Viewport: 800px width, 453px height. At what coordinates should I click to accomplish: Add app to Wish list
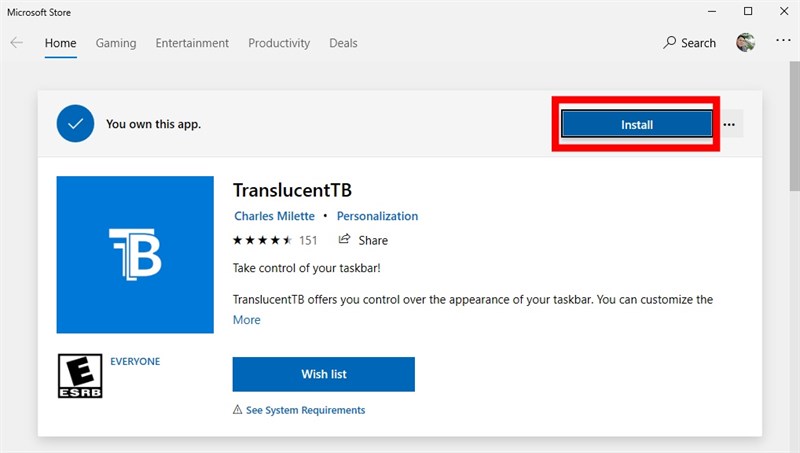point(323,374)
